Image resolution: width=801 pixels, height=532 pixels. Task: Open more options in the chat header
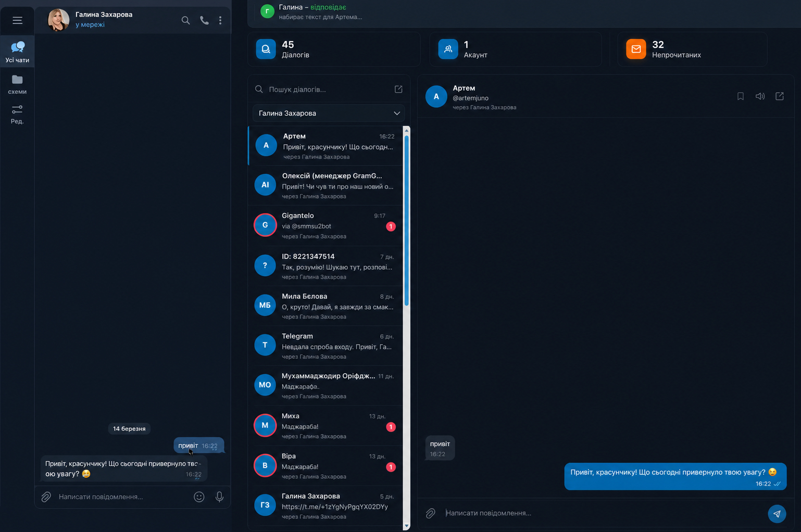tap(220, 20)
